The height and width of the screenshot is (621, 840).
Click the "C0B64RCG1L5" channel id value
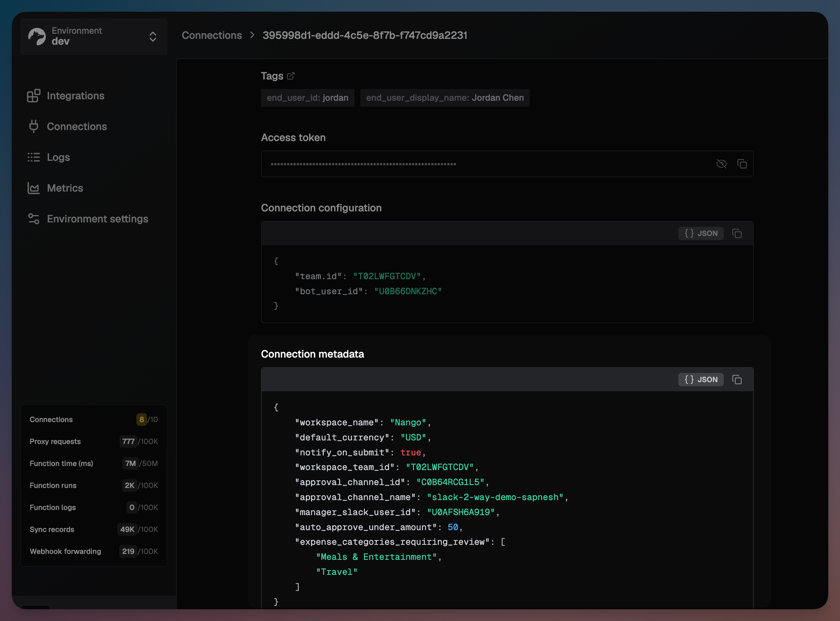tap(450, 482)
